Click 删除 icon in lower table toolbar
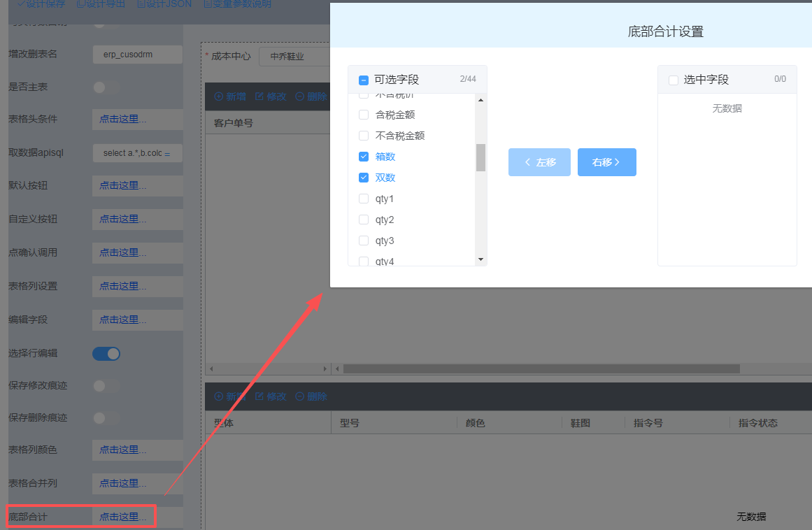This screenshot has height=530, width=812. coord(300,396)
